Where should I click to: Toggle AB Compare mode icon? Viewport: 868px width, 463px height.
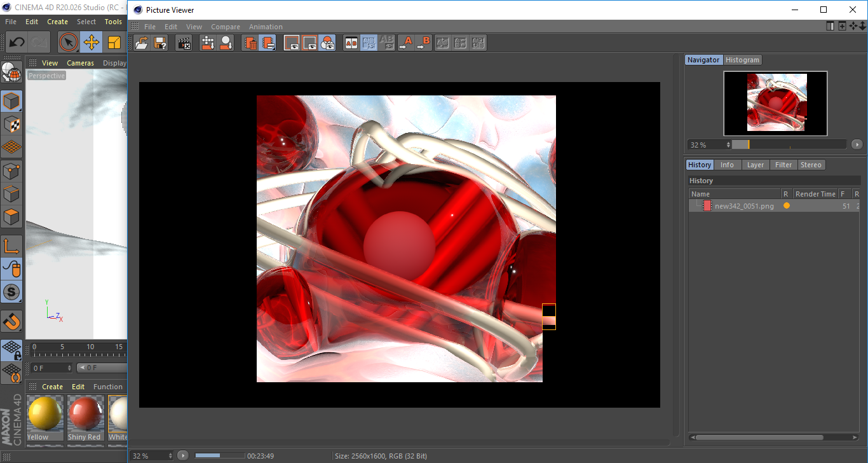[x=351, y=43]
